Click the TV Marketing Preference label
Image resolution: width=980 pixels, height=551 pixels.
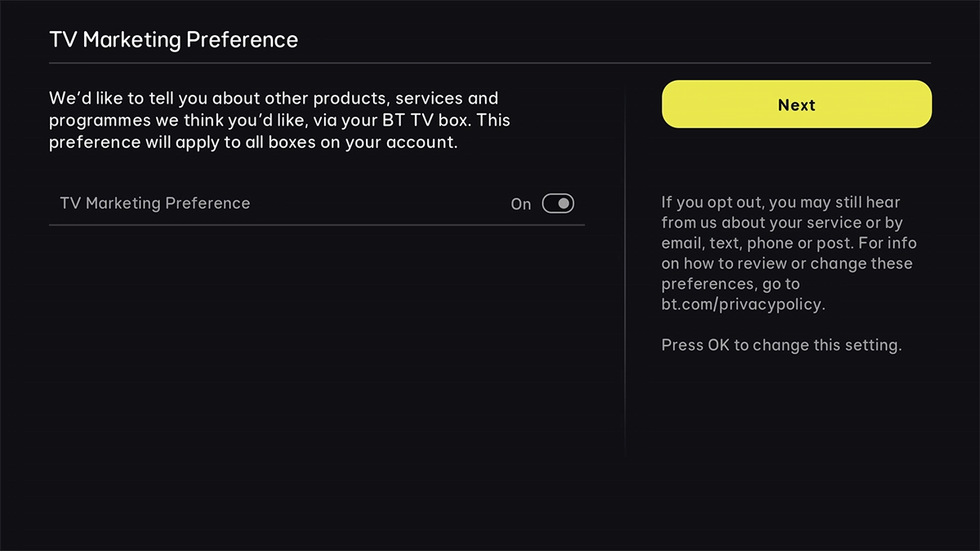click(155, 203)
